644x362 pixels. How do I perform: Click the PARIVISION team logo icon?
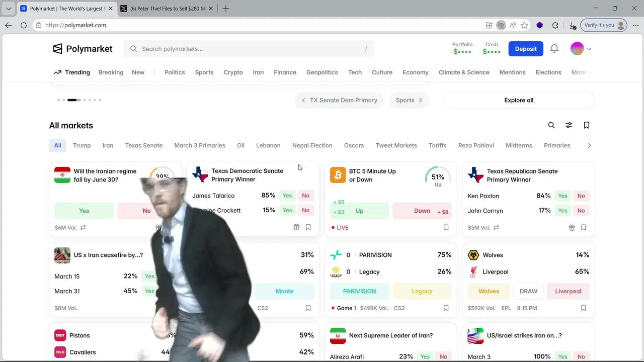pyautogui.click(x=336, y=255)
